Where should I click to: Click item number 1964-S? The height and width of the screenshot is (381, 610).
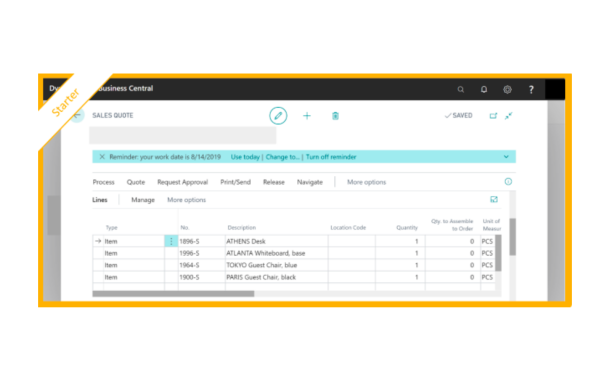coord(189,265)
